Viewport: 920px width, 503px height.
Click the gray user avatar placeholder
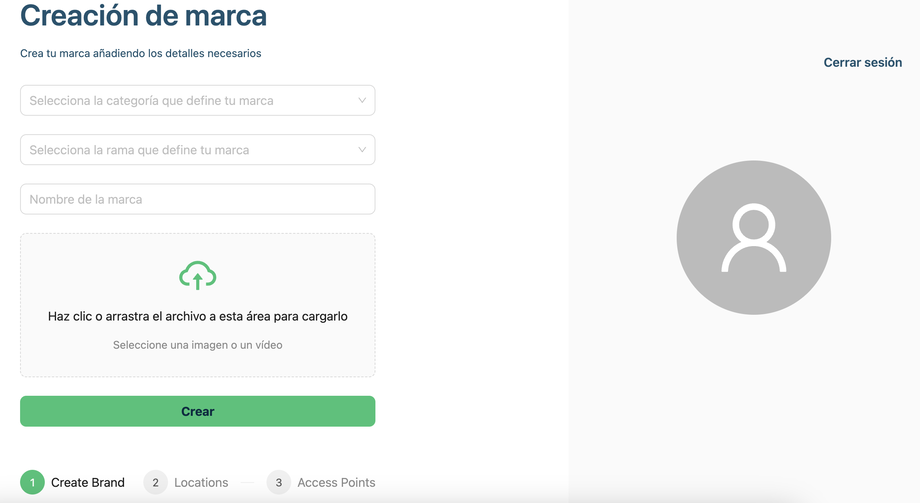coord(753,238)
